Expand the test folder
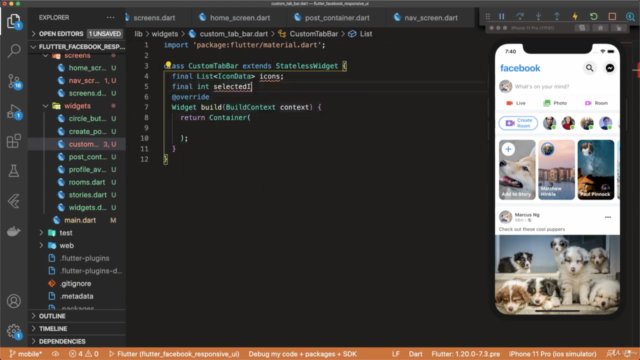 [x=77, y=233]
